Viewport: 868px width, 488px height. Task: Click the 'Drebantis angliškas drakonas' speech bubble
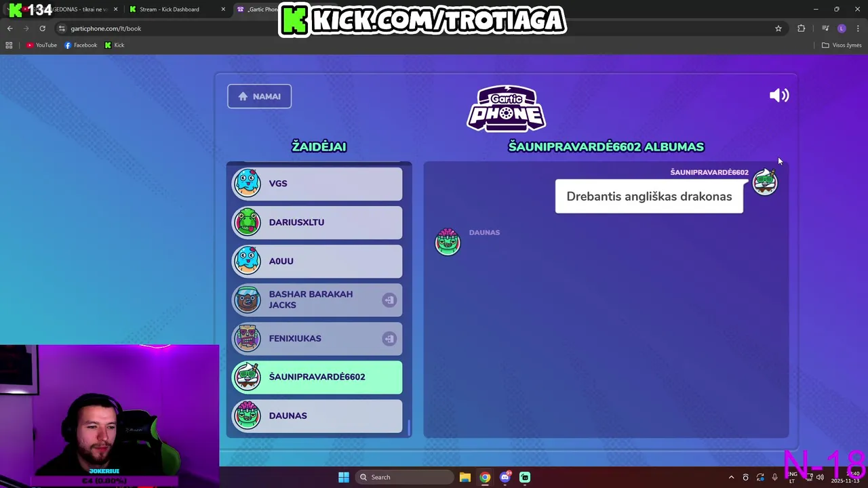click(649, 197)
